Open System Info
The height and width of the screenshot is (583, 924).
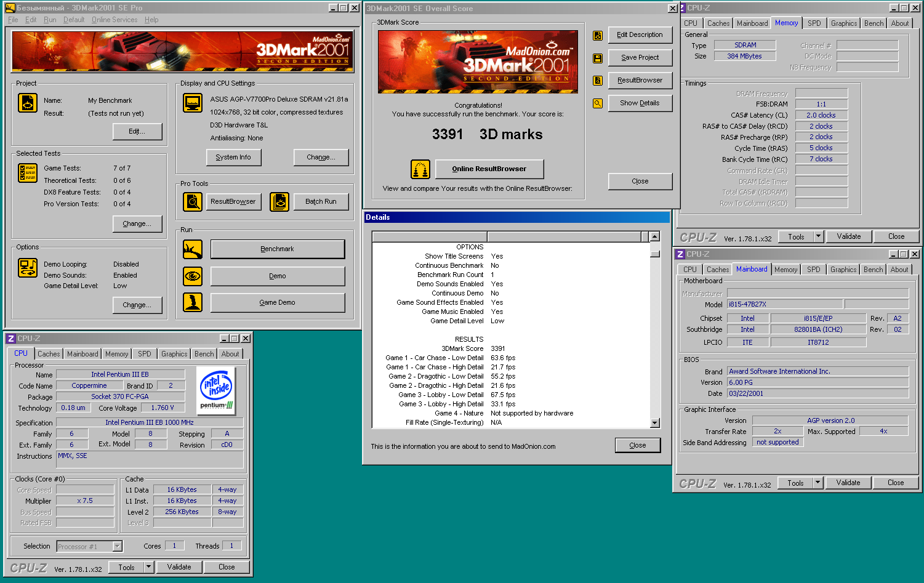(x=233, y=158)
